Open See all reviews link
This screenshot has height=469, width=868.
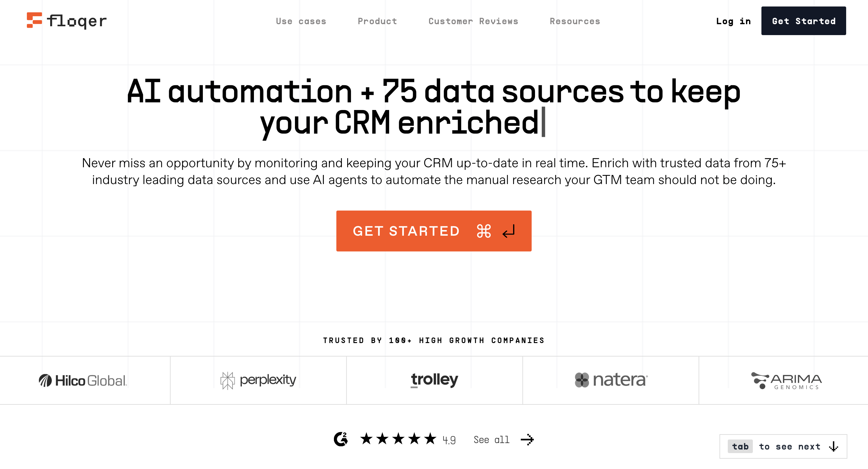(x=491, y=440)
